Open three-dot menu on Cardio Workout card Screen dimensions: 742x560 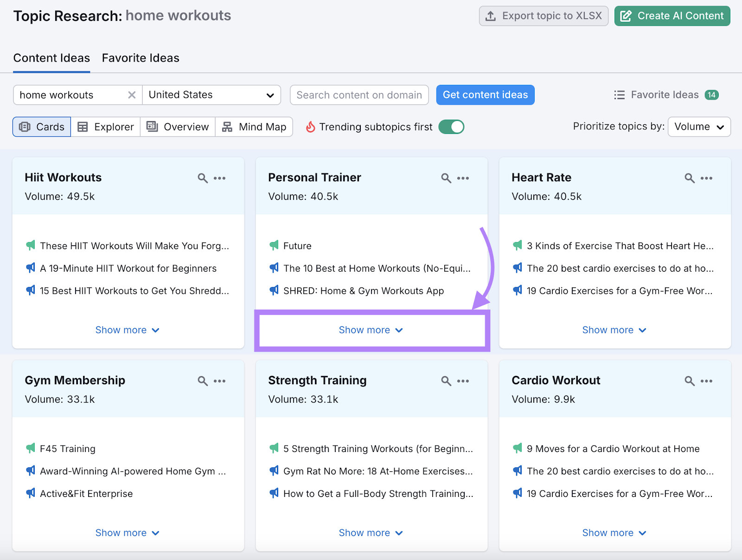(x=706, y=381)
